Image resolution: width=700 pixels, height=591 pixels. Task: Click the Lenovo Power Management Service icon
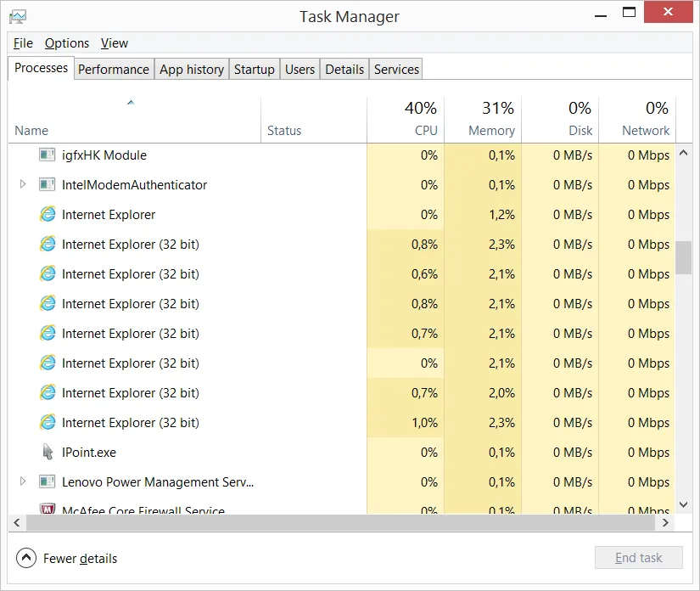click(47, 481)
